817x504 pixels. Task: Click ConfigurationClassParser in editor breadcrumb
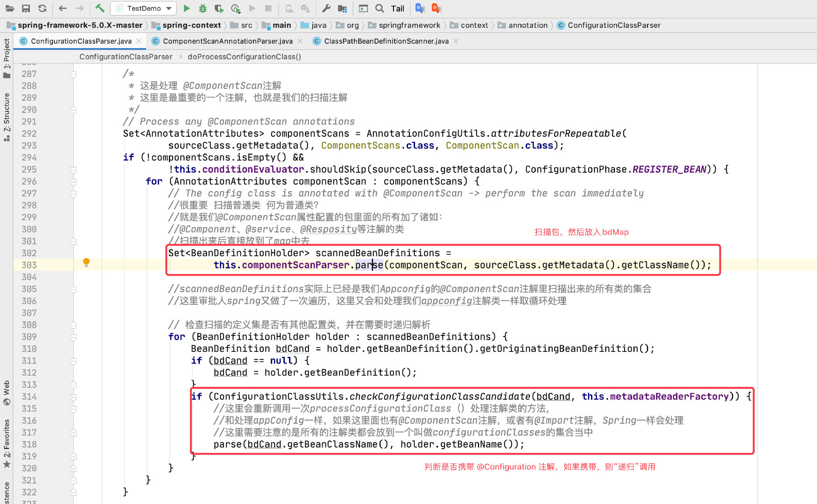(x=126, y=56)
